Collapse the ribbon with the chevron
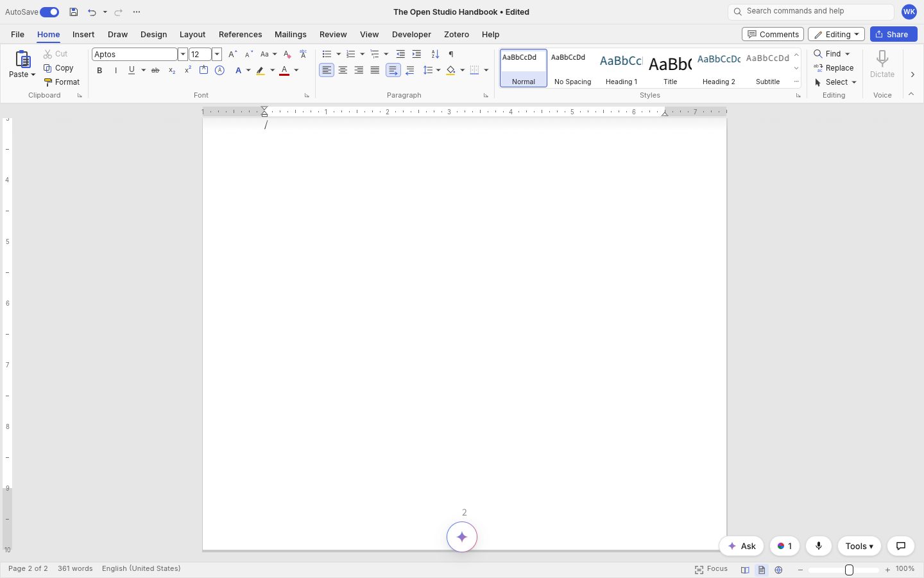924x578 pixels. 911,94
